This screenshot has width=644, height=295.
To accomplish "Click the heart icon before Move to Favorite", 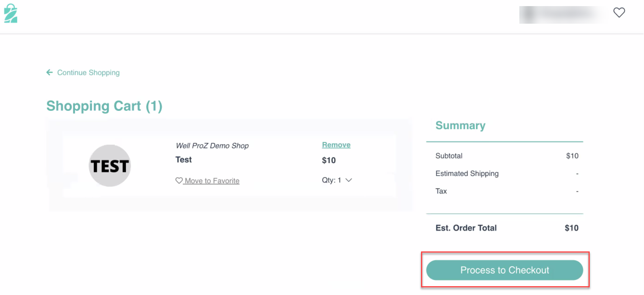I will coord(179,180).
